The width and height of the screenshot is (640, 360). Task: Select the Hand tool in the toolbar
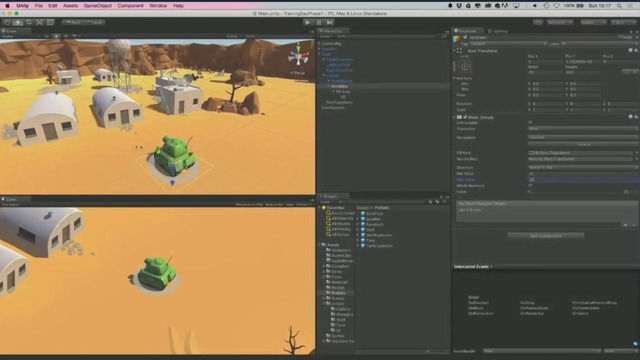pyautogui.click(x=7, y=22)
